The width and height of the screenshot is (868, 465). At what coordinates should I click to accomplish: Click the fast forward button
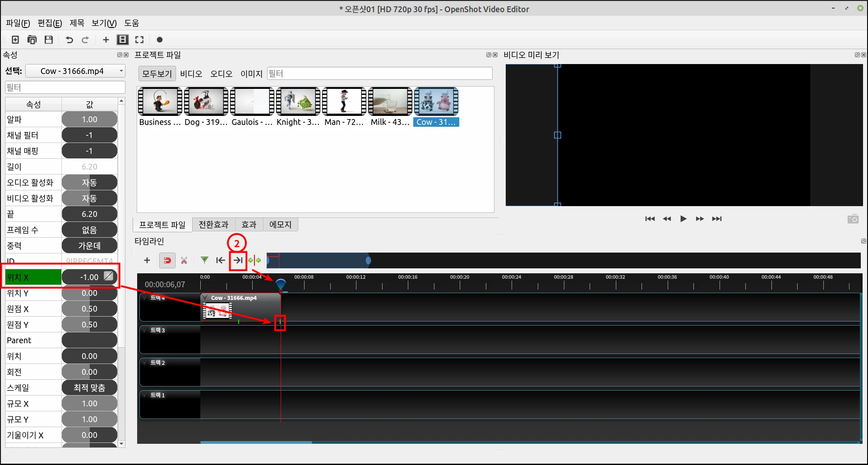700,219
